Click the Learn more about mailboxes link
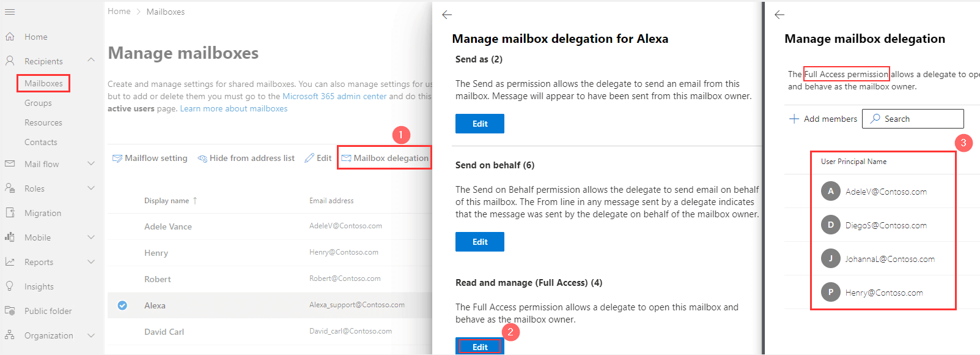980x355 pixels. click(234, 108)
